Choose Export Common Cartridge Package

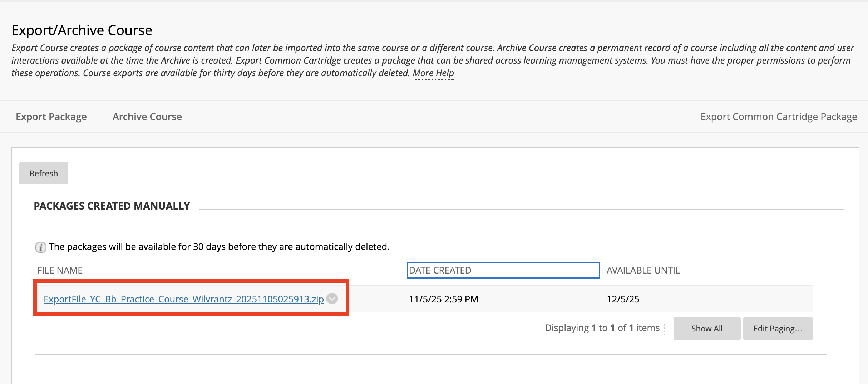tap(778, 117)
